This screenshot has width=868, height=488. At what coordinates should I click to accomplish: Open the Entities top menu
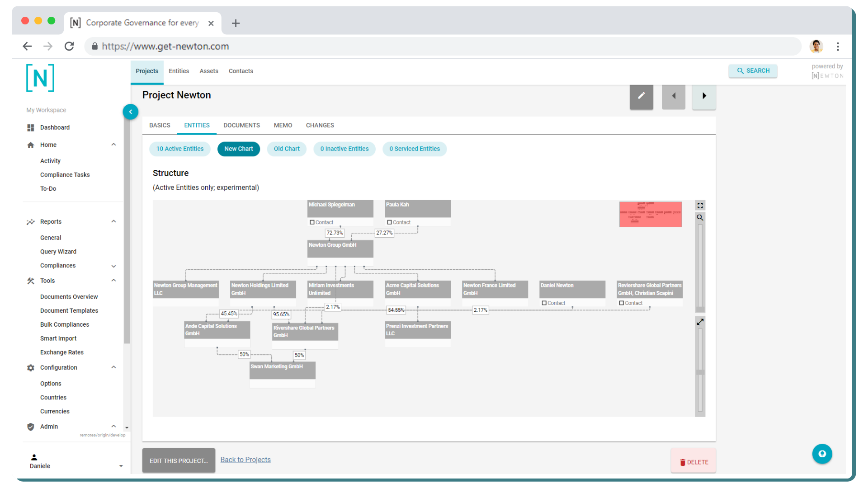point(179,71)
